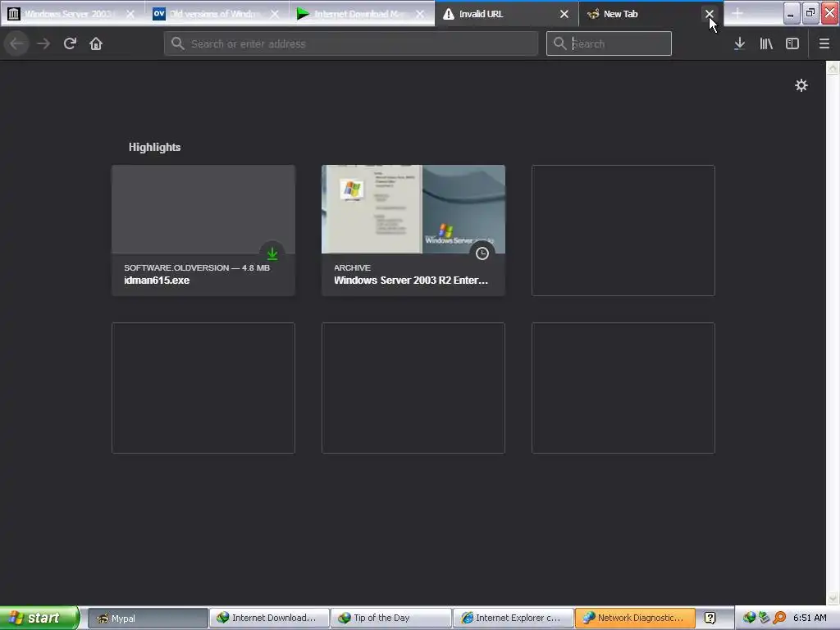
Task: Open the Windows start menu
Action: click(39, 618)
